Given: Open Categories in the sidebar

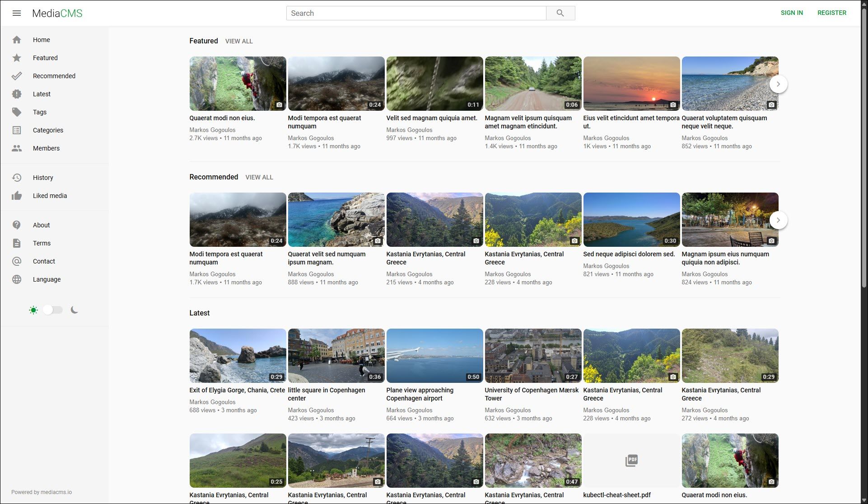Looking at the screenshot, I should click(48, 130).
